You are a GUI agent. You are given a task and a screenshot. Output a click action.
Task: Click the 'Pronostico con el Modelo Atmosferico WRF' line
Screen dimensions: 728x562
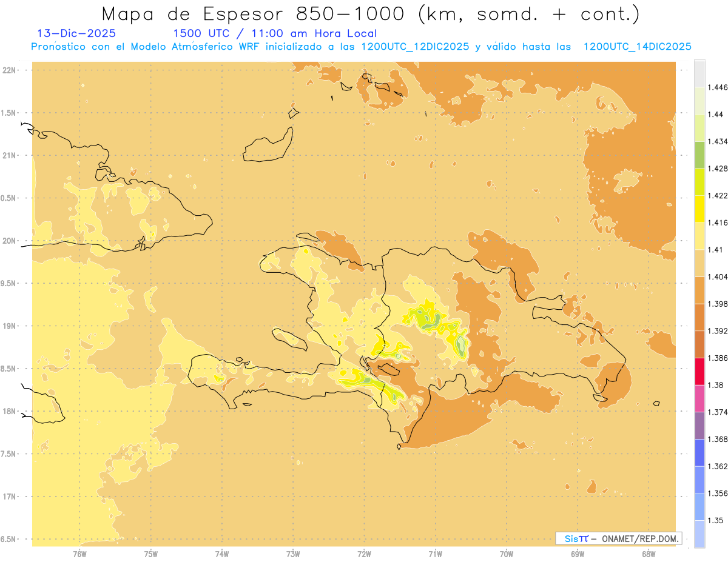[x=362, y=47]
